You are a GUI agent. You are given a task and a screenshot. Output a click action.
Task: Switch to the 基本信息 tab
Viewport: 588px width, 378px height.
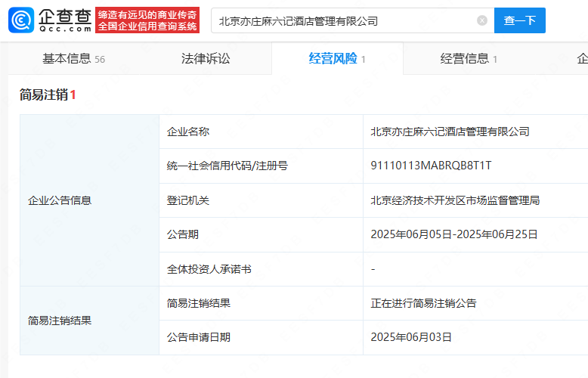(x=73, y=59)
